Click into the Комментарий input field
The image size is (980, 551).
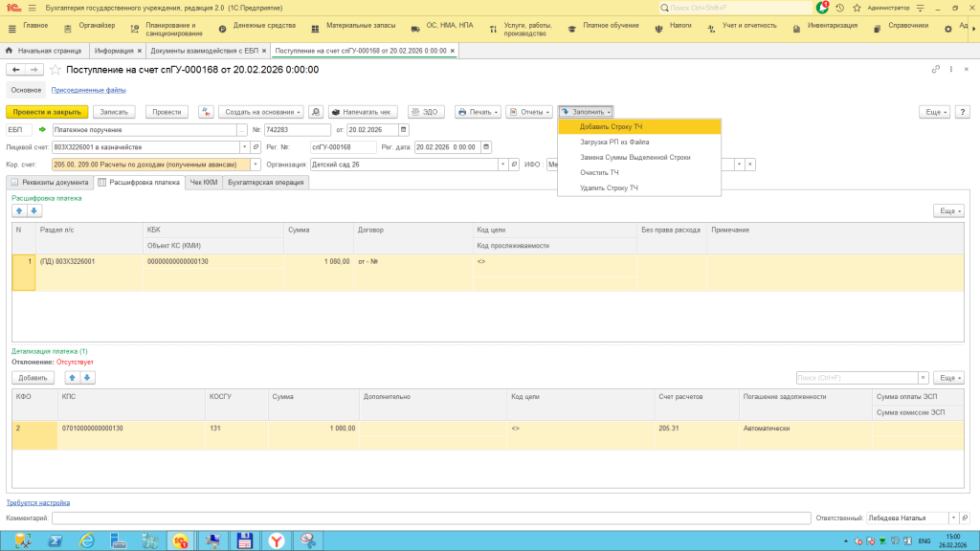tap(429, 518)
